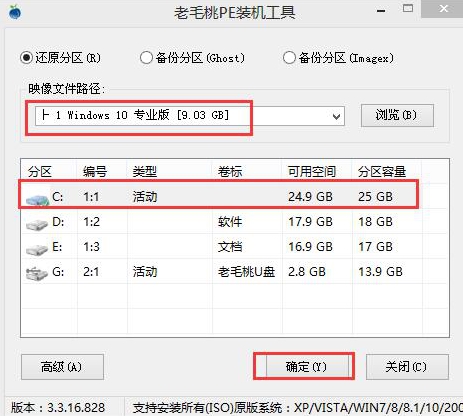Click the 25 GB capacity value
The width and height of the screenshot is (463, 416).
click(x=375, y=197)
